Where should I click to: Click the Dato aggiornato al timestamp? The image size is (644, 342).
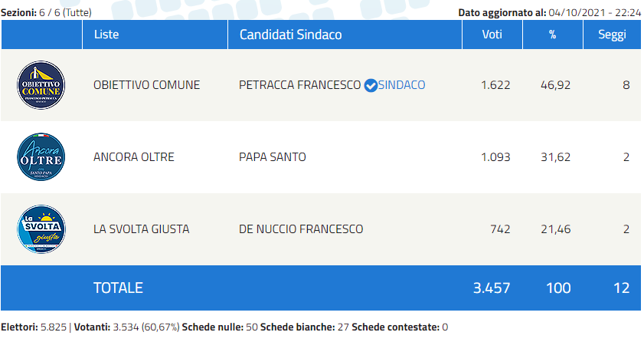point(549,12)
